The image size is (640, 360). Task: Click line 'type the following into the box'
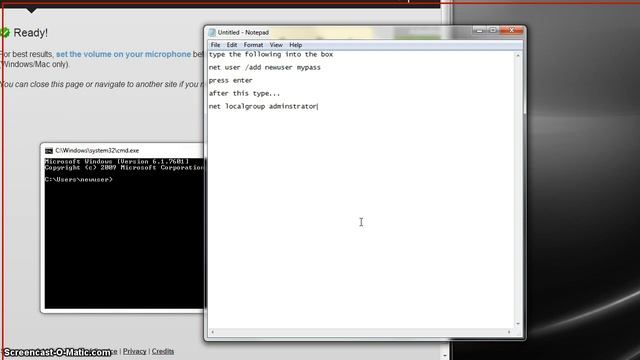271,54
